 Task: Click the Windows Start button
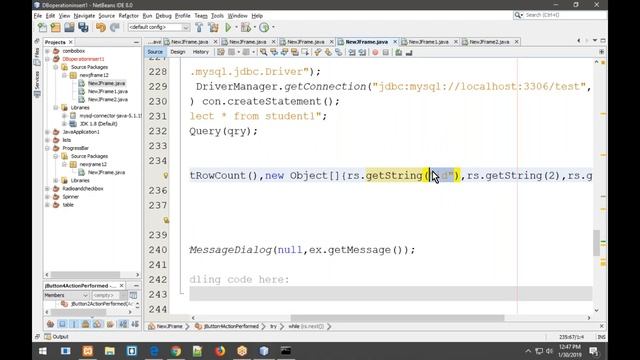pos(42,351)
